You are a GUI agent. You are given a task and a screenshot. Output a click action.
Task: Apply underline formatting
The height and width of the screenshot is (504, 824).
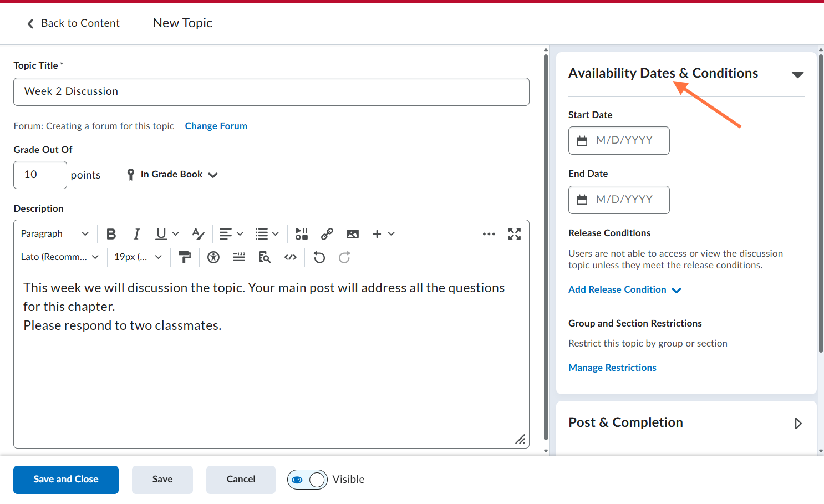[161, 234]
